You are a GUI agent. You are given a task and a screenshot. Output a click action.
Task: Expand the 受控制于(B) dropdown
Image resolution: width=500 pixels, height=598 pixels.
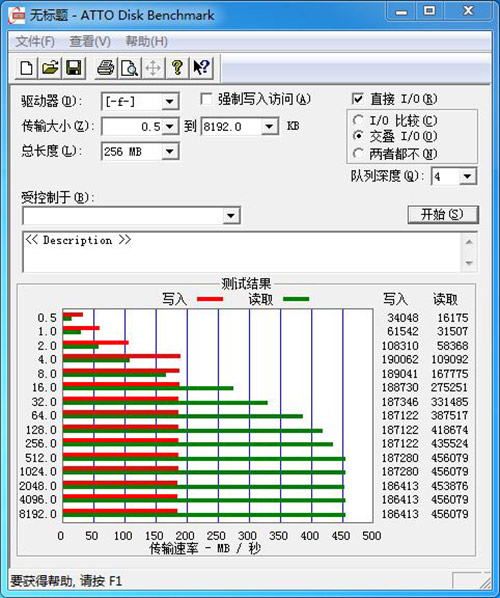pyautogui.click(x=230, y=216)
